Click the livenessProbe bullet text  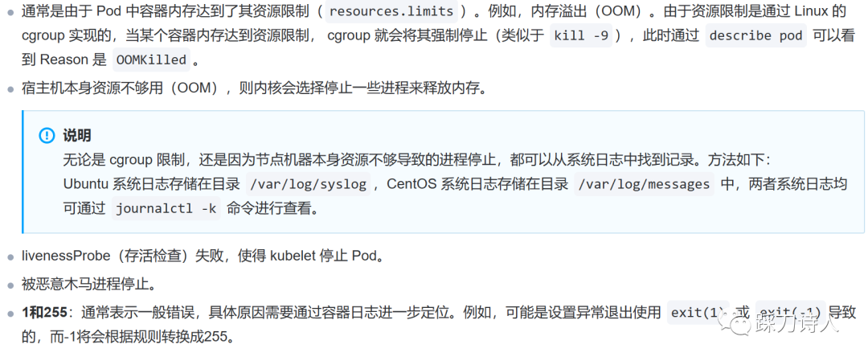202,256
